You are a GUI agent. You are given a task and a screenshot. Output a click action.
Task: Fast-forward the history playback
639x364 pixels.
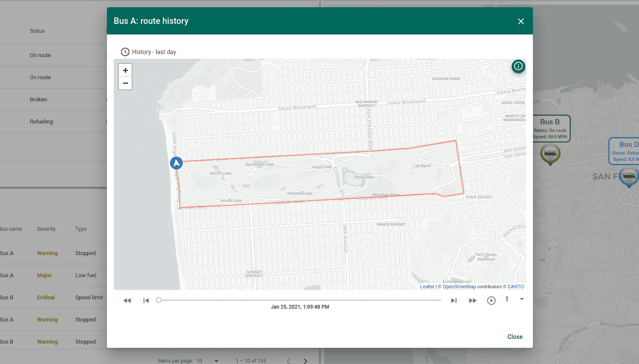pyautogui.click(x=472, y=300)
